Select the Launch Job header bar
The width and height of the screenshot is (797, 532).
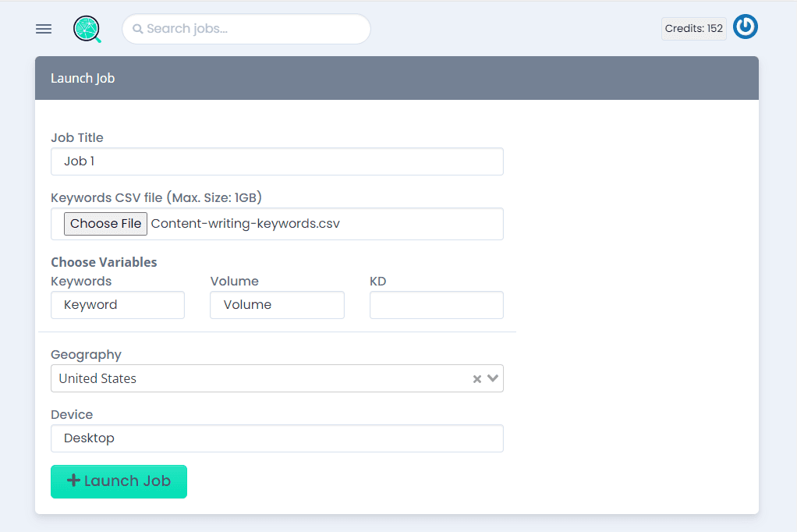click(x=397, y=78)
